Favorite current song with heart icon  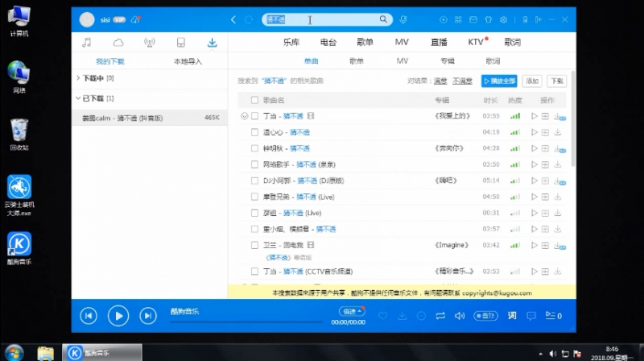tap(383, 316)
